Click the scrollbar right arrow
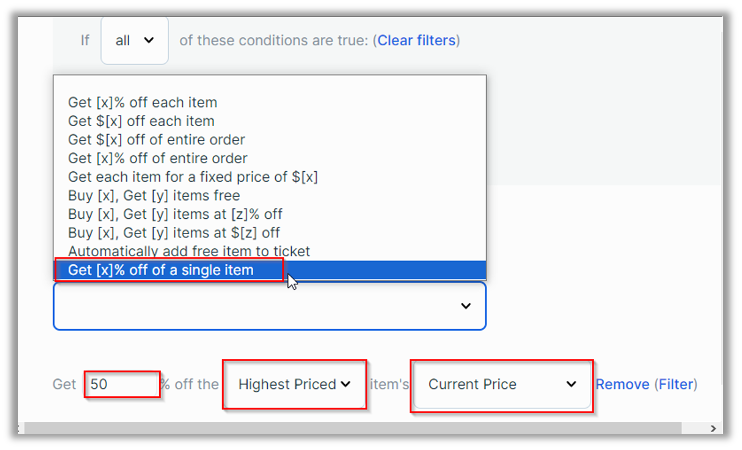This screenshot has width=742, height=450. (x=713, y=428)
